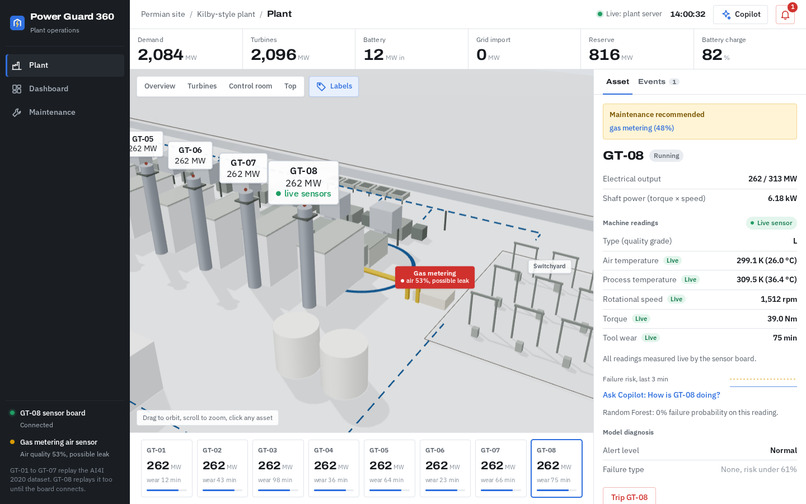The width and height of the screenshot is (806, 504).
Task: Click the Turbines 2,096 MW metric
Action: [299, 49]
